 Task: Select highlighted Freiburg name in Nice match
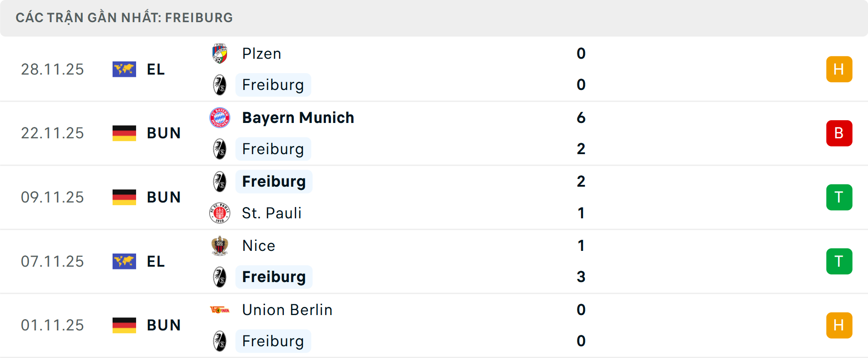(x=274, y=277)
